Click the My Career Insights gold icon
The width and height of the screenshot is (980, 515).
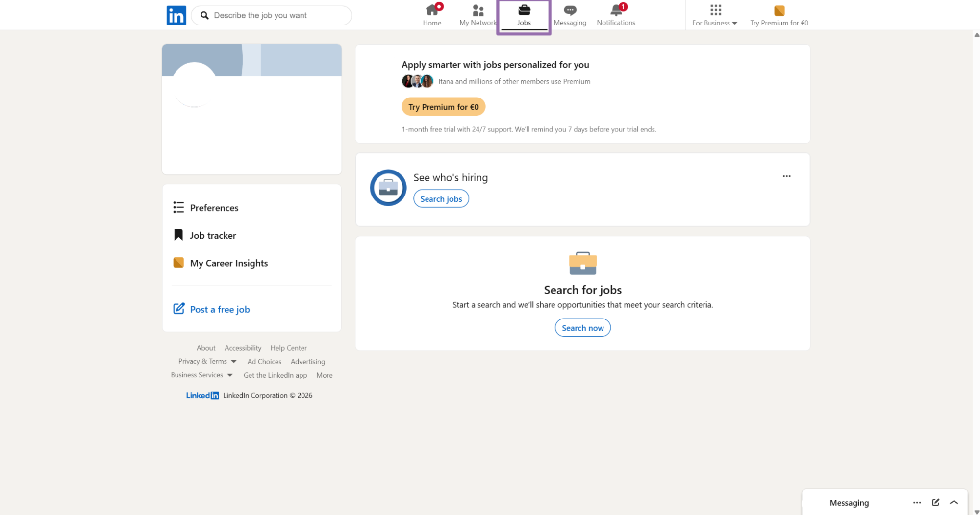178,263
